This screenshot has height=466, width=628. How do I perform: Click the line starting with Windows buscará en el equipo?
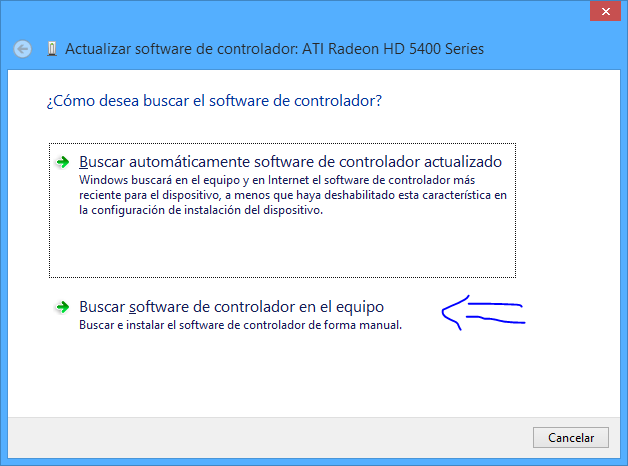coord(277,180)
